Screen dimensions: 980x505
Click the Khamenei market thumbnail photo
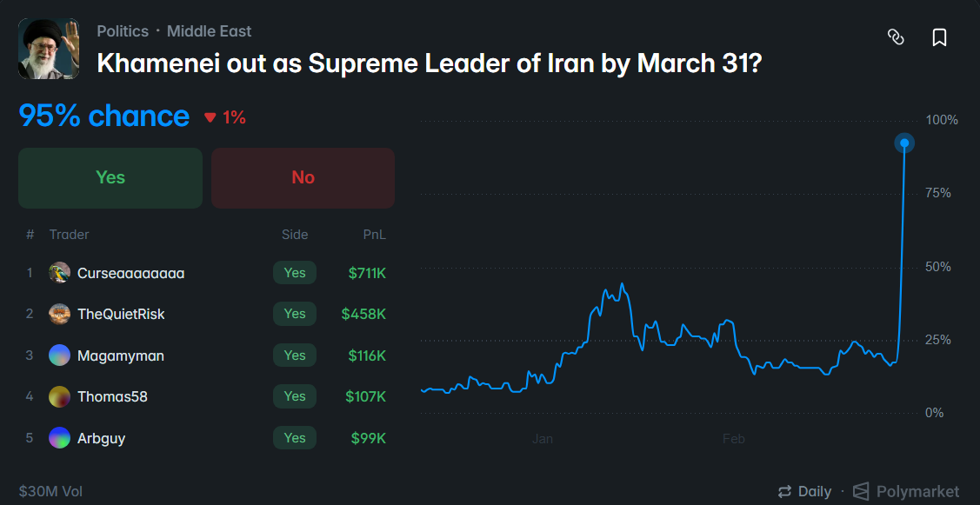coord(49,49)
